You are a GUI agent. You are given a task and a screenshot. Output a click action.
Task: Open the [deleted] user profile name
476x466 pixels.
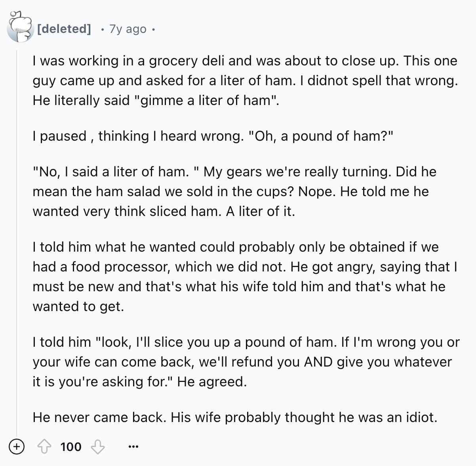tap(64, 29)
